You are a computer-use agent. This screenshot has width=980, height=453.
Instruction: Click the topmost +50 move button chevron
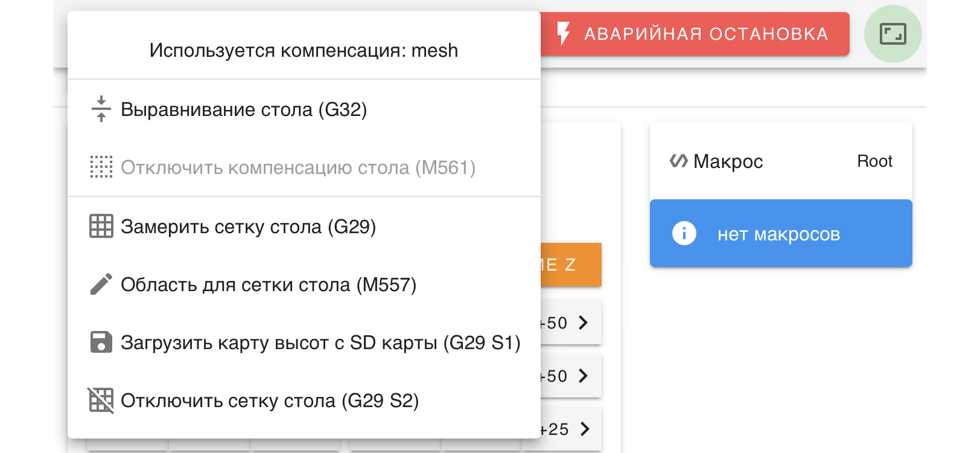(582, 323)
